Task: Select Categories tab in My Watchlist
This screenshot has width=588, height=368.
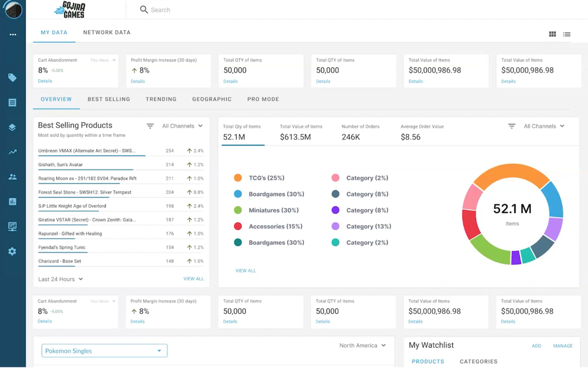Action: (479, 361)
